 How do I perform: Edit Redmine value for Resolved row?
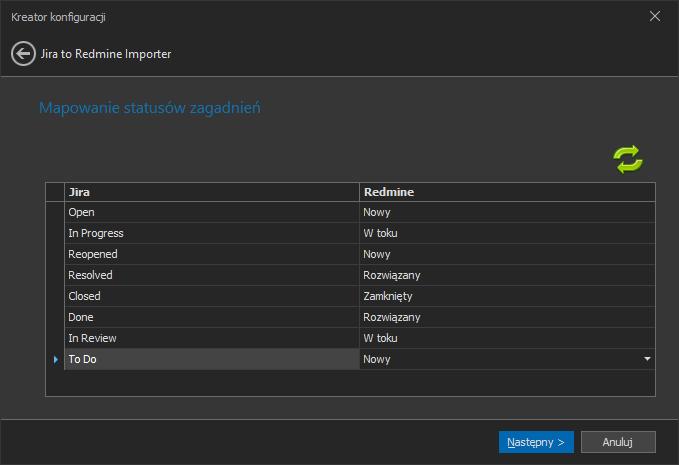pos(507,275)
